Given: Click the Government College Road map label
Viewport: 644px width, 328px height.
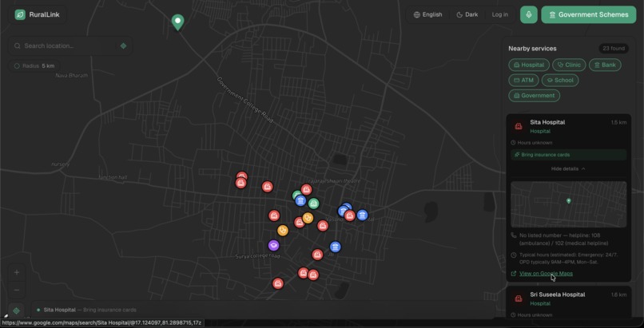Looking at the screenshot, I should click(244, 100).
